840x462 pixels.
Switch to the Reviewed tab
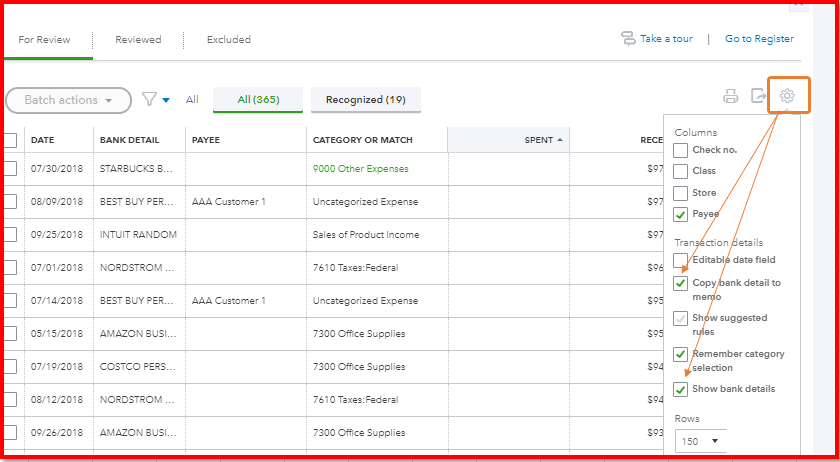(x=138, y=40)
